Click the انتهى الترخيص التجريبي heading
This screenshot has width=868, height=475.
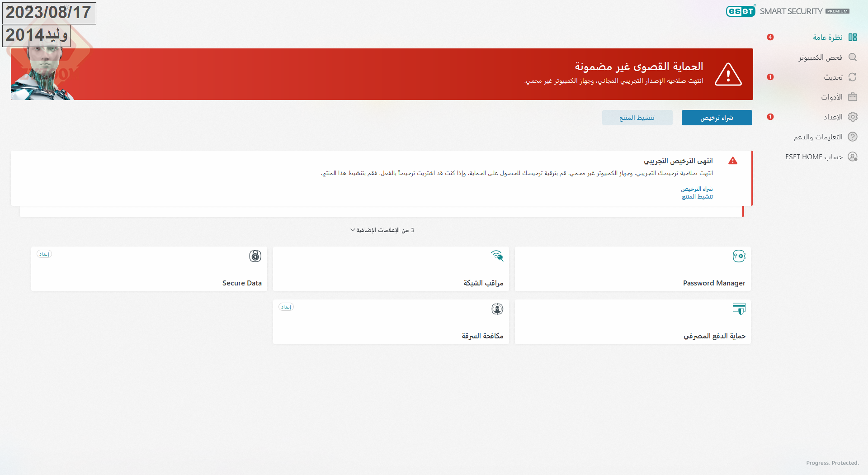[678, 161]
